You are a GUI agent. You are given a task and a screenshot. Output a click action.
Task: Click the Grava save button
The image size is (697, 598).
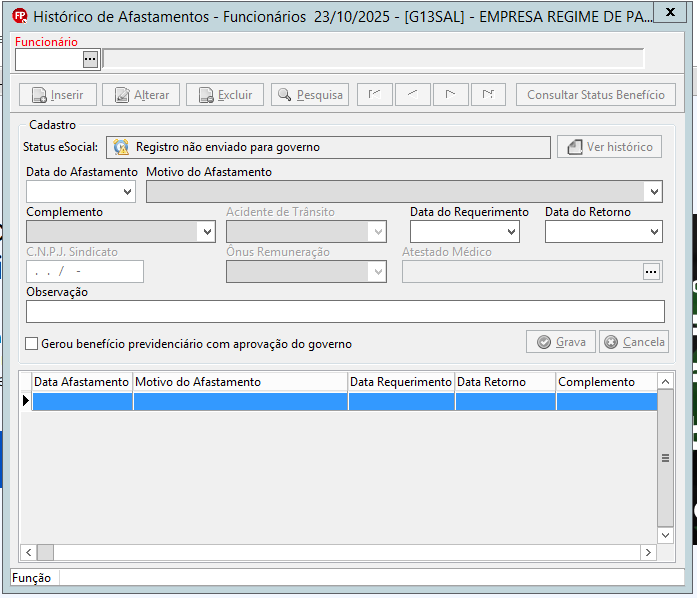coord(561,341)
